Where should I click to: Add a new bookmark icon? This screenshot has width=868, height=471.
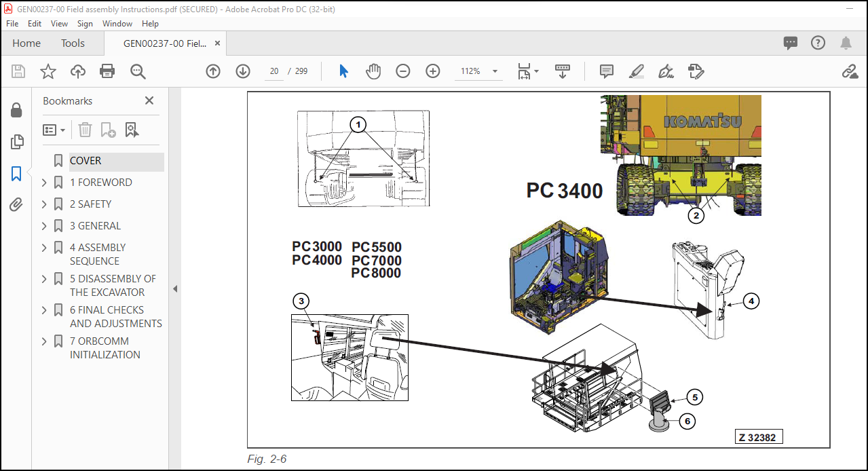click(108, 130)
